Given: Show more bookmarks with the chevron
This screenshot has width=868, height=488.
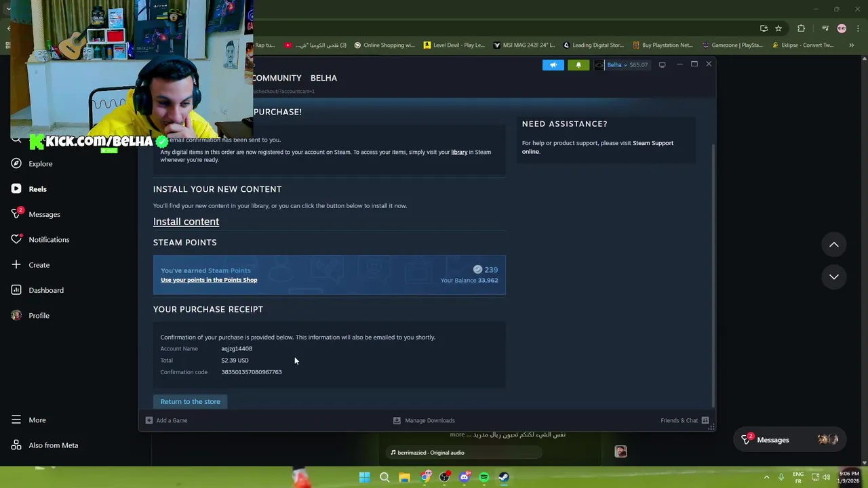Looking at the screenshot, I should tap(852, 45).
